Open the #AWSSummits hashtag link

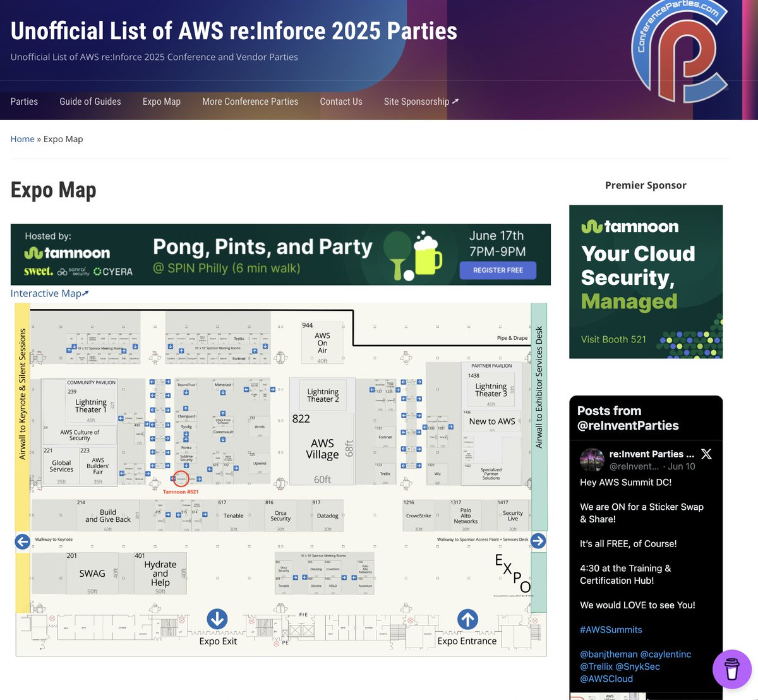pos(611,630)
